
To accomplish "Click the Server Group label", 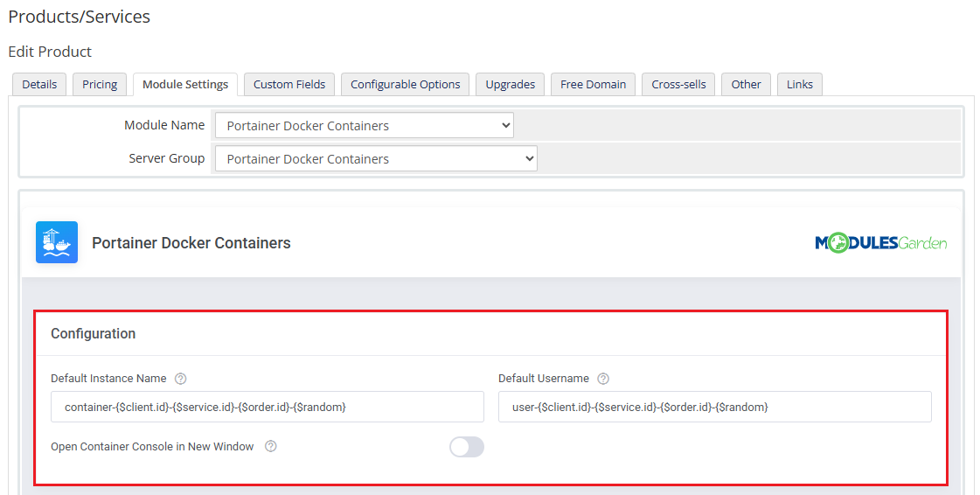I will click(x=167, y=158).
